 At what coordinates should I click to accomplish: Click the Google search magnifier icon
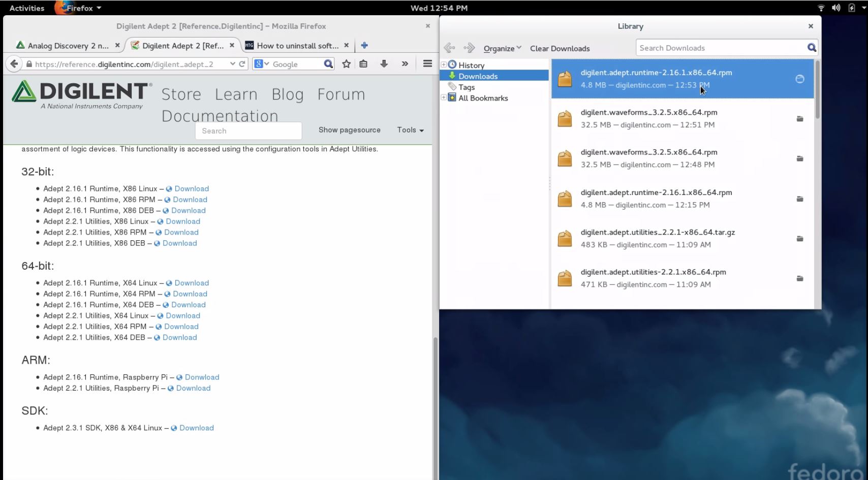coord(328,64)
